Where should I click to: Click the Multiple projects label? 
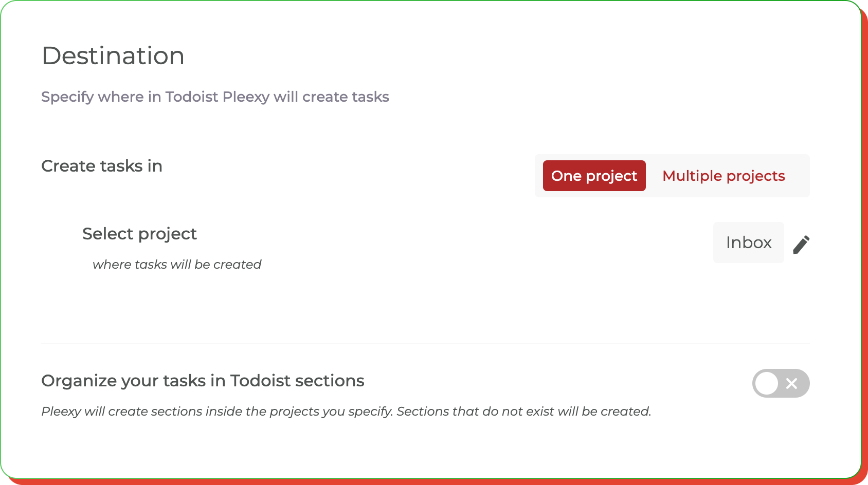pos(724,176)
